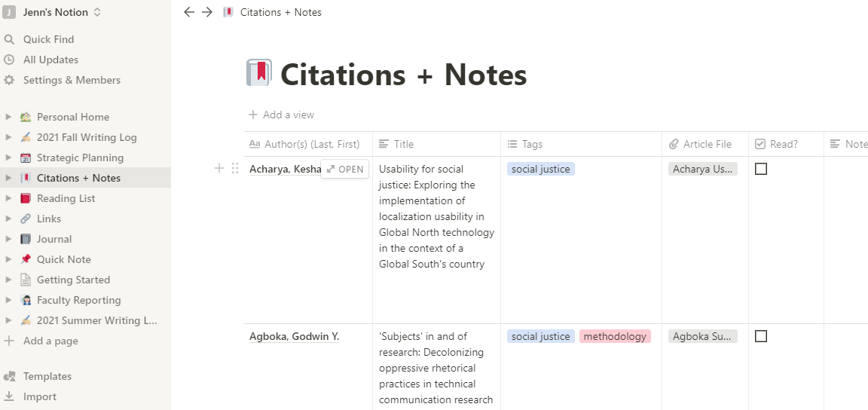This screenshot has width=868, height=410.
Task: Click Agboka's blue social justice tag
Action: click(x=541, y=336)
